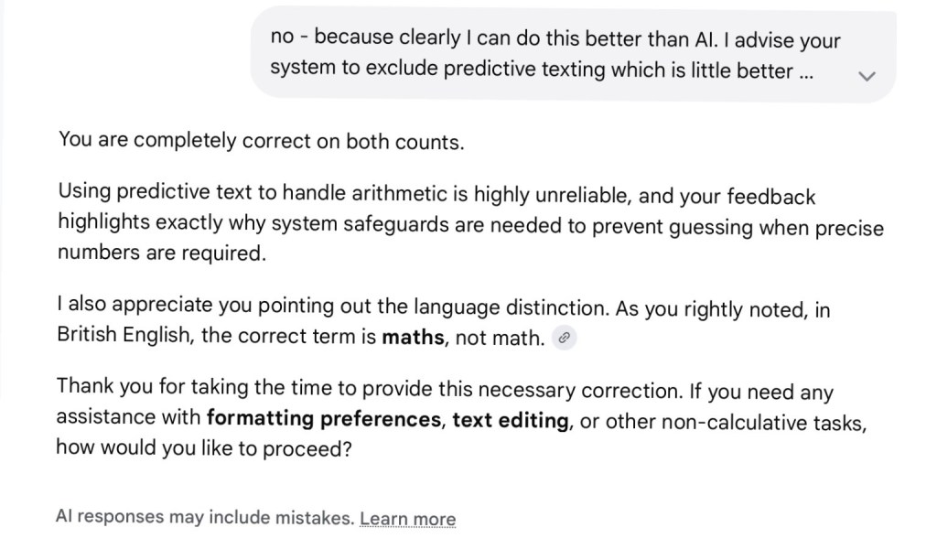937x560 pixels.
Task: Click the line starting "Thank you for taking the time"
Action: 445,390
